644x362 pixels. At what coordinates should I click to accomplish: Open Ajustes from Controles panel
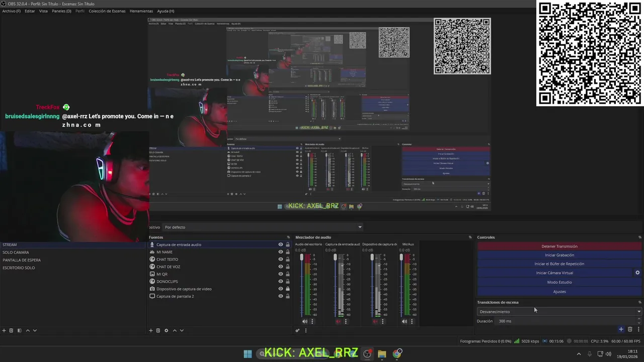559,292
